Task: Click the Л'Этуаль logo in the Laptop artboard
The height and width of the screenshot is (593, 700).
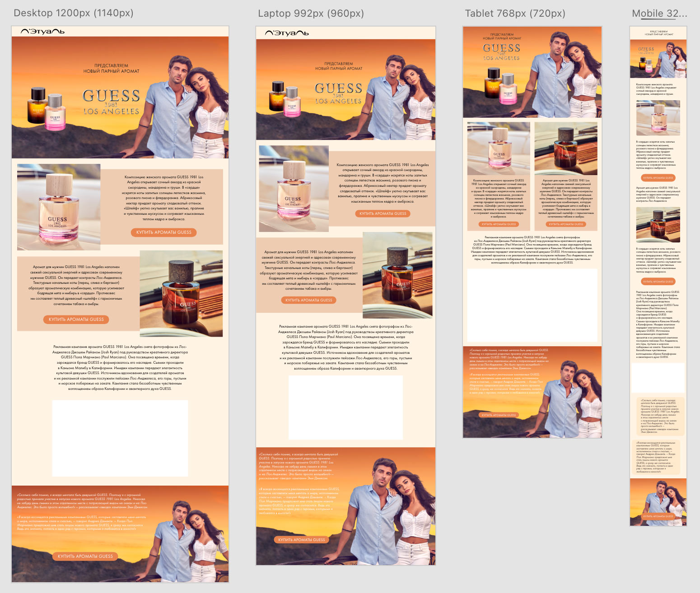Action: tap(287, 33)
